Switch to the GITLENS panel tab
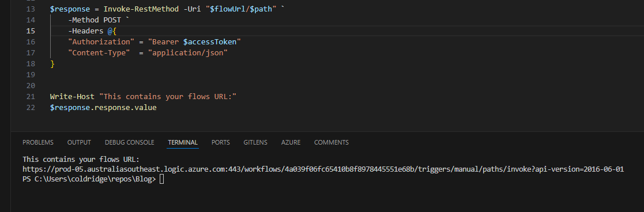Image resolution: width=644 pixels, height=212 pixels. [x=255, y=142]
